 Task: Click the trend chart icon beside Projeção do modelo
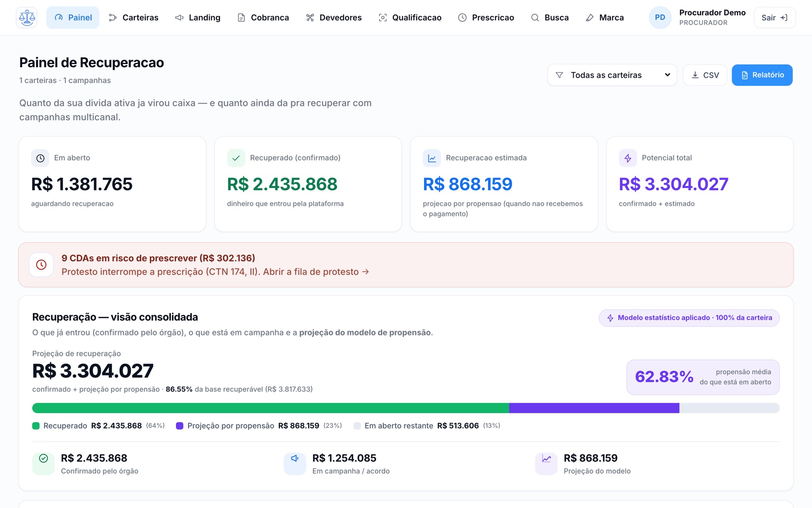[546, 463]
